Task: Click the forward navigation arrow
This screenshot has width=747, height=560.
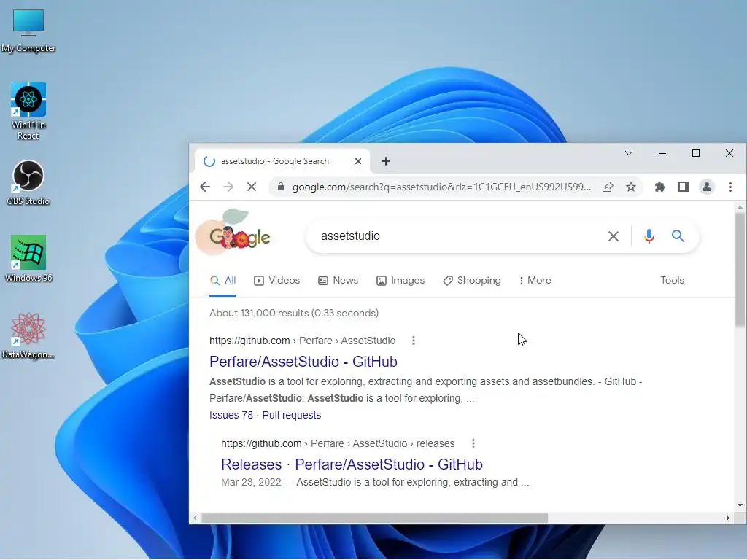Action: click(x=228, y=187)
